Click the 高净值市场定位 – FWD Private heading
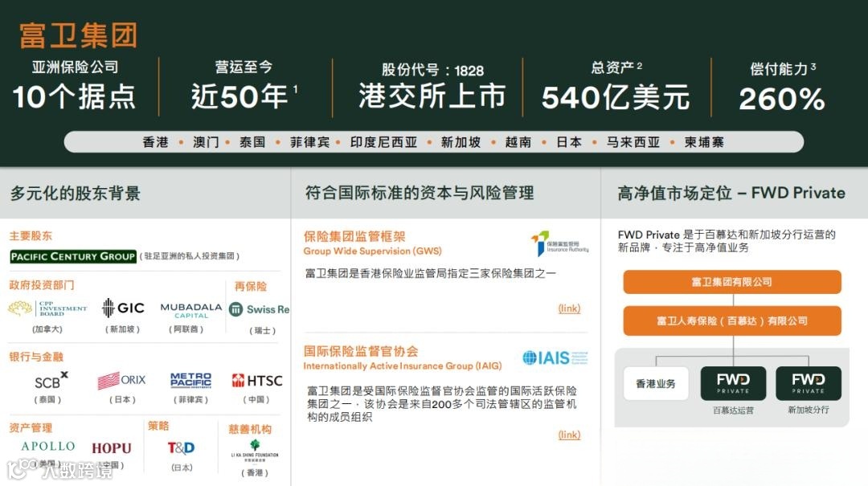The width and height of the screenshot is (868, 486). click(731, 193)
